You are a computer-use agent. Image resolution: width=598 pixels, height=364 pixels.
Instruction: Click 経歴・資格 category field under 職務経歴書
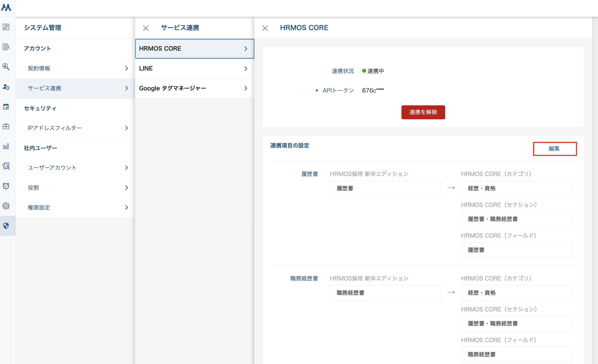pos(517,293)
